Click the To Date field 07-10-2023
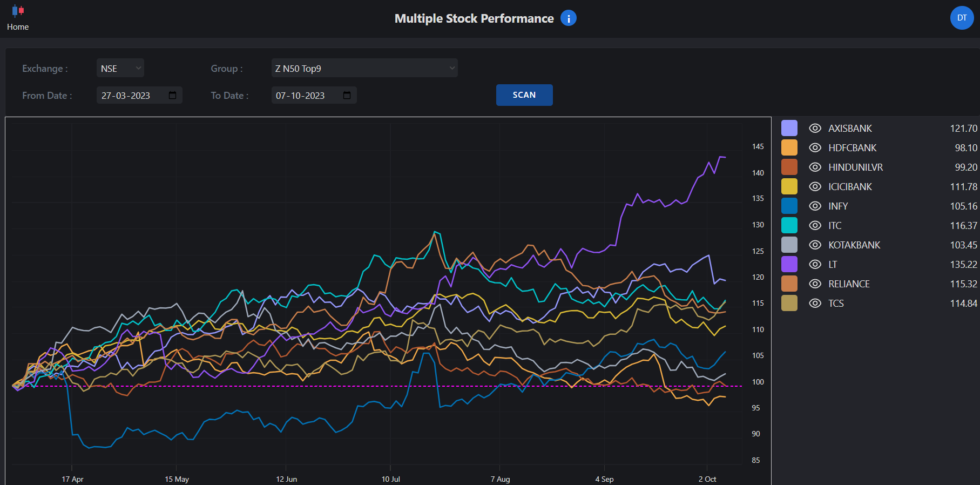This screenshot has width=980, height=485. tap(314, 95)
